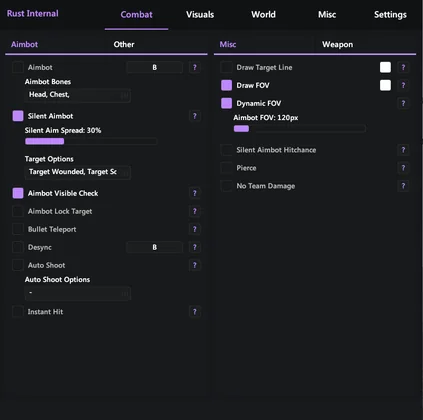Click the Aimbot FOV slider track
423x420 pixels.
[x=299, y=129]
